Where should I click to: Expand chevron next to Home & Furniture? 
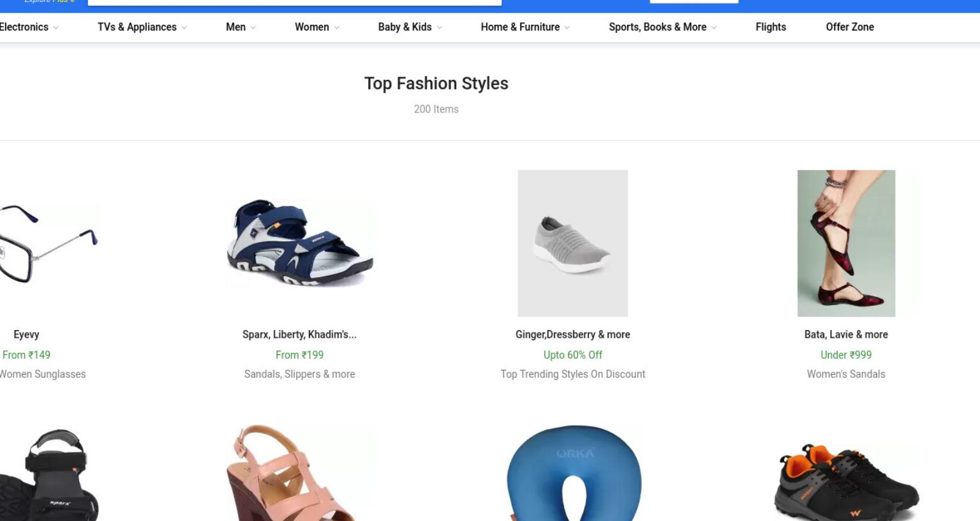(x=567, y=27)
